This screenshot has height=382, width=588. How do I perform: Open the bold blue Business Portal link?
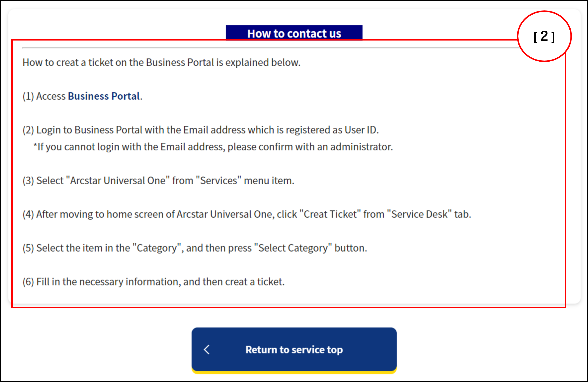click(104, 96)
